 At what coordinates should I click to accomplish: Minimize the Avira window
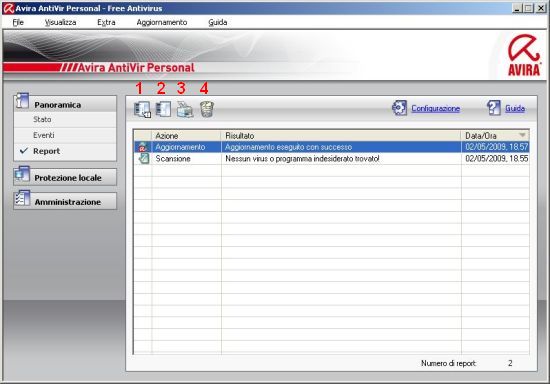click(517, 8)
